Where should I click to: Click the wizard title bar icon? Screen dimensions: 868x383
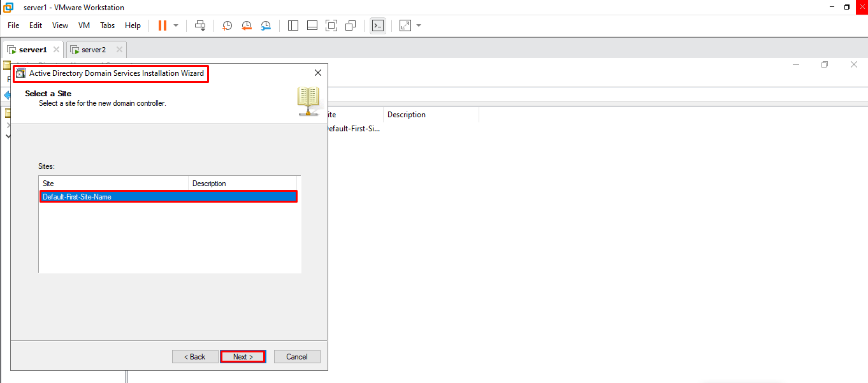pyautogui.click(x=21, y=73)
